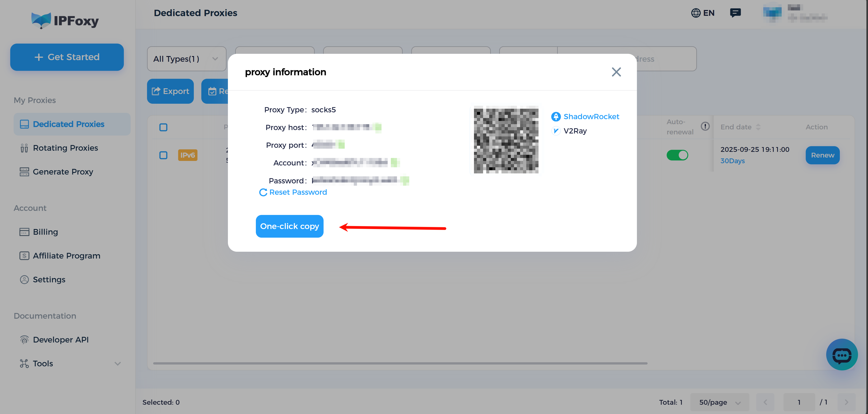Tick the checkbox next to the IPv6 proxy row
Screen dimensions: 868x414
163,155
